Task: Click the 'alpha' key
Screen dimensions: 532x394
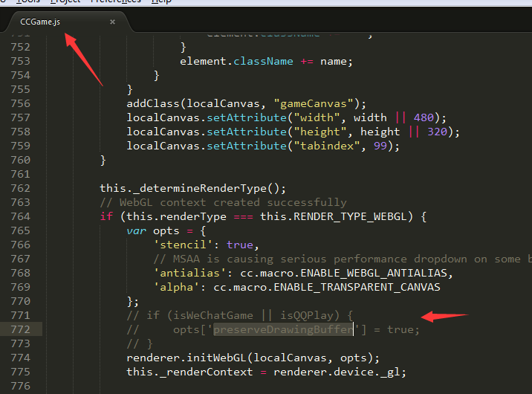Action: coord(176,287)
